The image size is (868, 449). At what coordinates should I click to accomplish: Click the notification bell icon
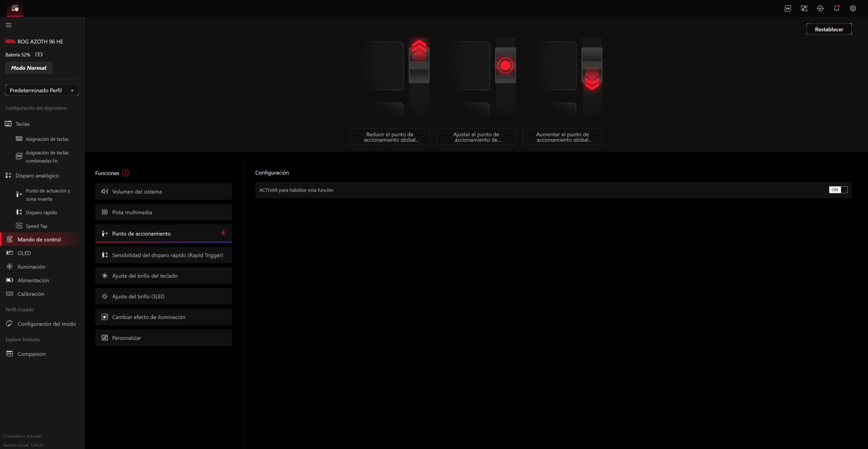(836, 8)
